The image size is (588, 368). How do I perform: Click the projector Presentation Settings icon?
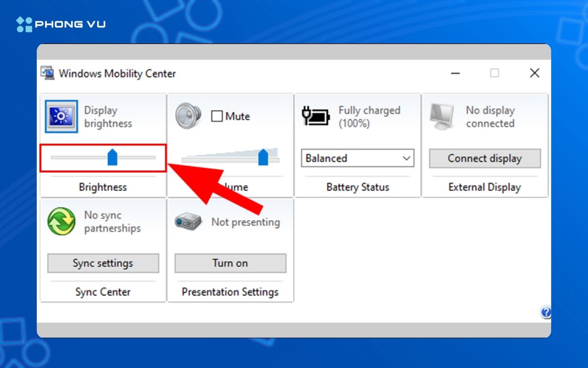187,221
